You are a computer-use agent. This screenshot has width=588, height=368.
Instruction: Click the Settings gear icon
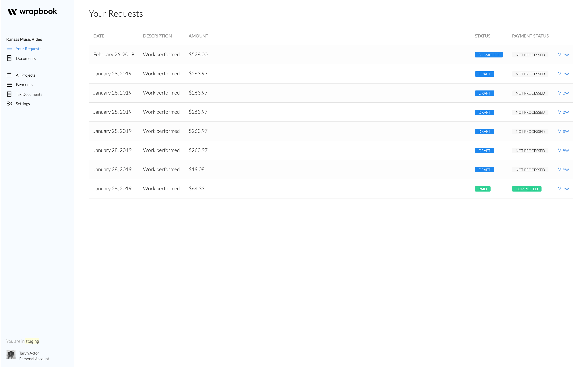9,104
